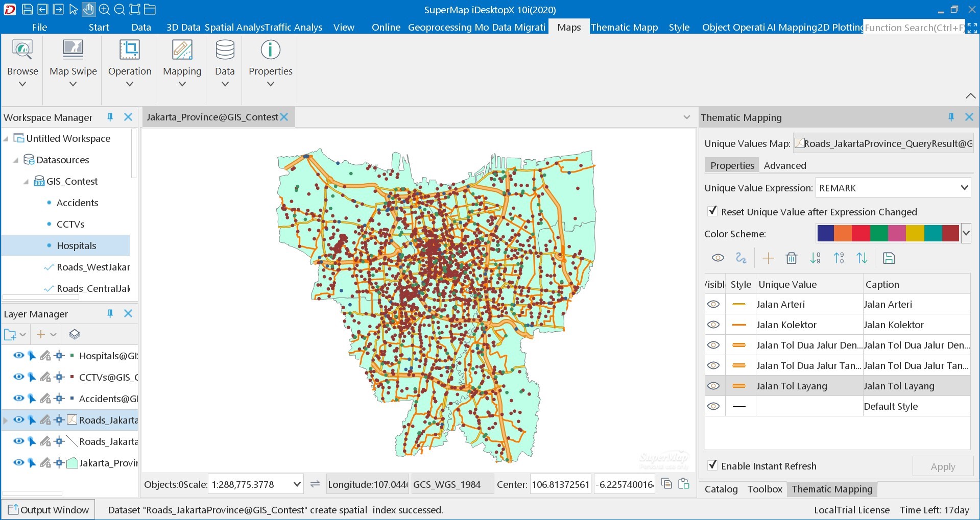Collapse the Untitled Workspace tree node
Image resolution: width=980 pixels, height=520 pixels.
coord(6,139)
